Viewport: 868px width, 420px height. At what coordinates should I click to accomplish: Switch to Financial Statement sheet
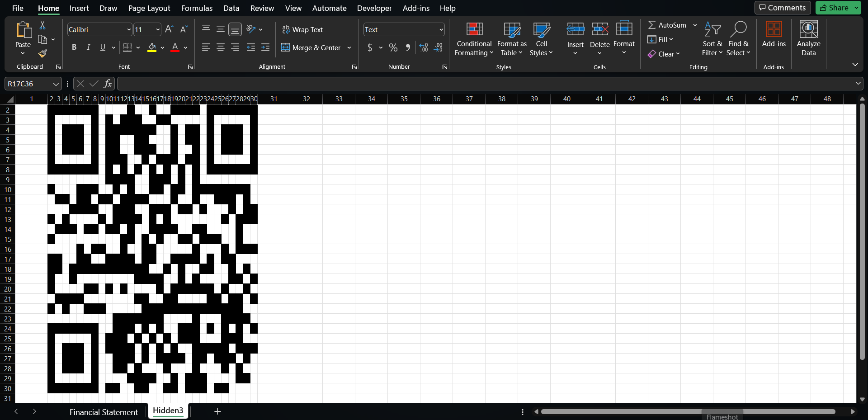pyautogui.click(x=104, y=412)
